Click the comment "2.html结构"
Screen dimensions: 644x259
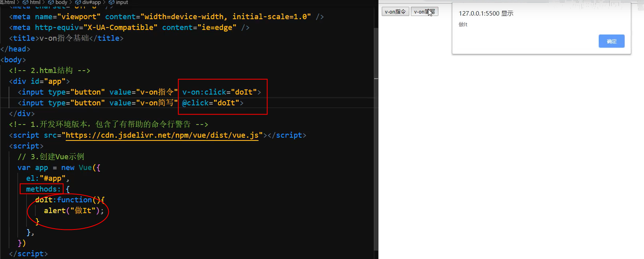tap(49, 71)
